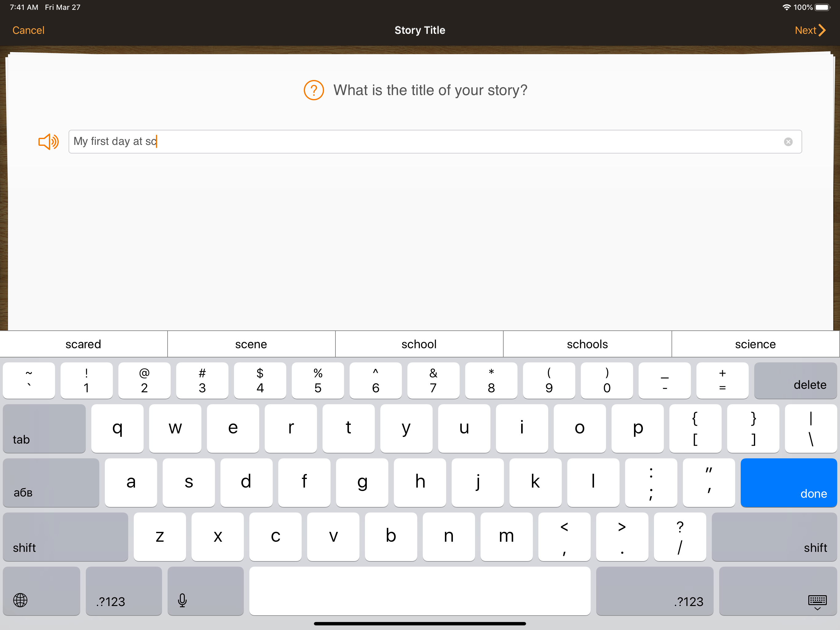Screen dimensions: 840x630
Task: Switch to абв Cyrillic keyboard
Action: coord(51,483)
